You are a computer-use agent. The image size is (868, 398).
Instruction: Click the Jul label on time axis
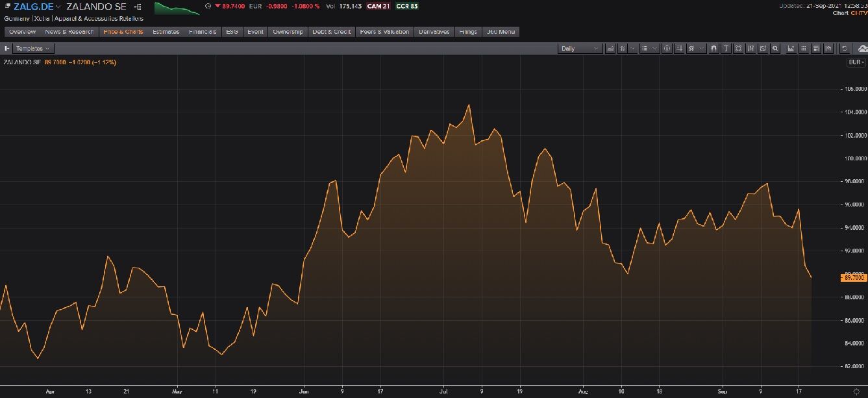click(443, 392)
